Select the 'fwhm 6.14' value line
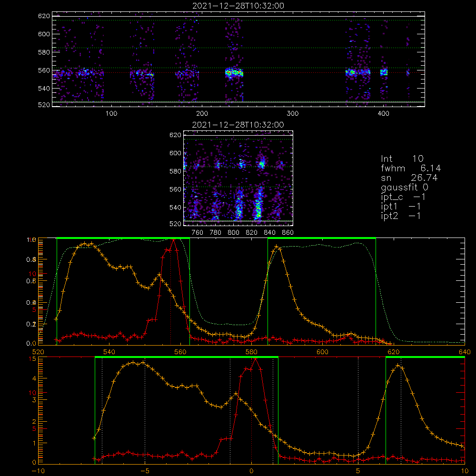 pyautogui.click(x=411, y=168)
